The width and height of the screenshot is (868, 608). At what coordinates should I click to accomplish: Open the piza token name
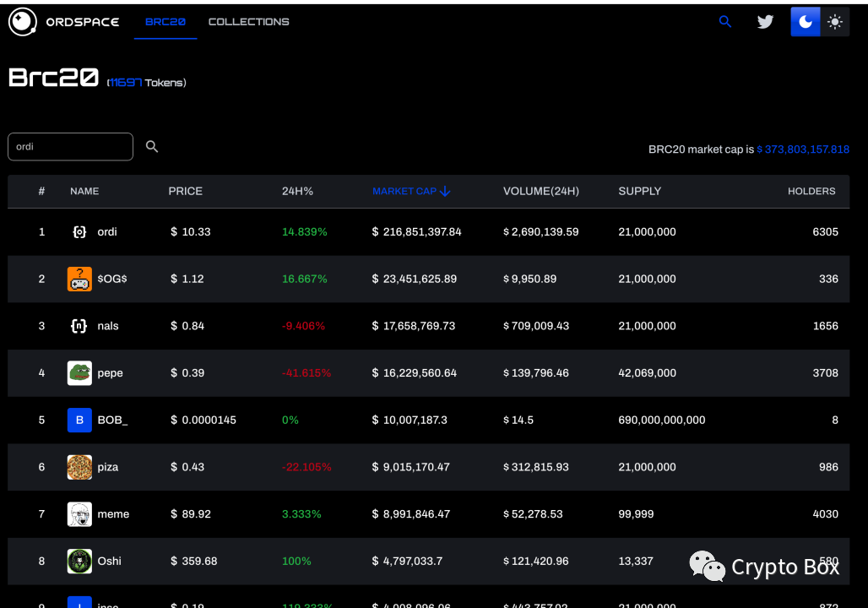pos(108,467)
